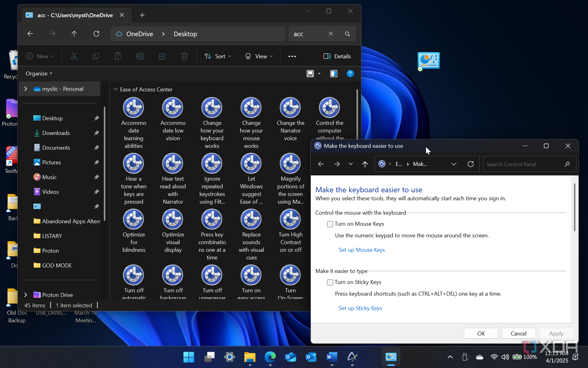Click the Set up Mouse Keys link
588x368 pixels.
pyautogui.click(x=362, y=250)
